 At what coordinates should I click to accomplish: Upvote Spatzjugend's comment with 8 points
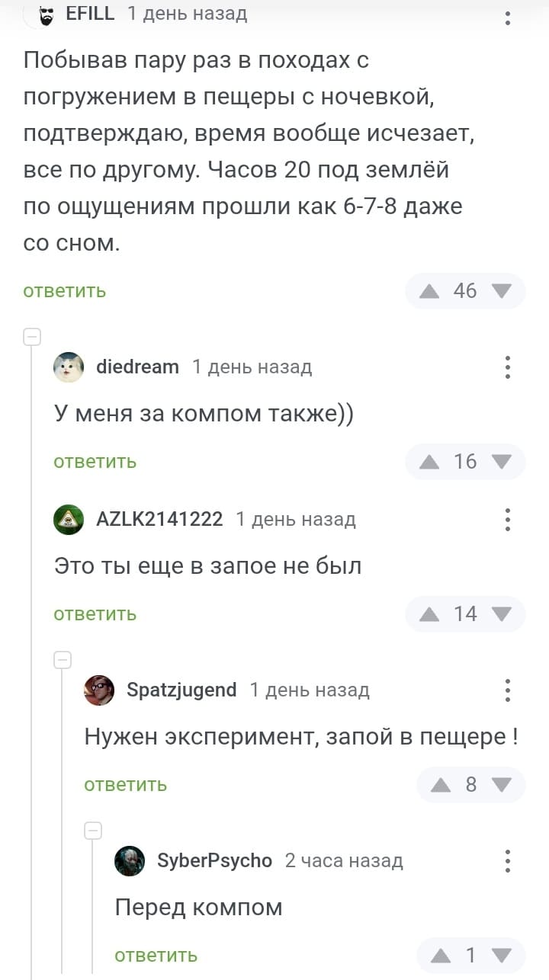[x=441, y=785]
